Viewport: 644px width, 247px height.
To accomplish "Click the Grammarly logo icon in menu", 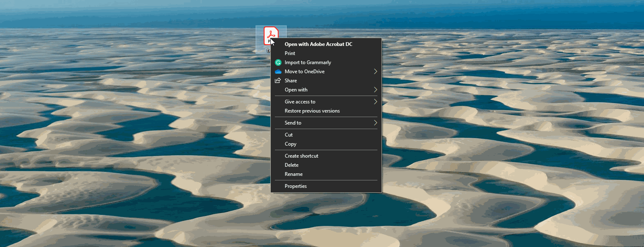I will 278,62.
